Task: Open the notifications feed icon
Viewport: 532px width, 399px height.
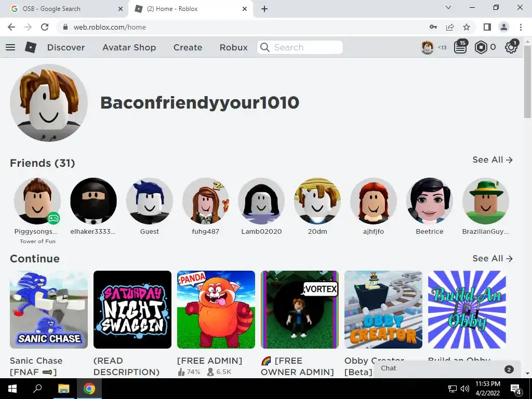Action: coord(460,47)
